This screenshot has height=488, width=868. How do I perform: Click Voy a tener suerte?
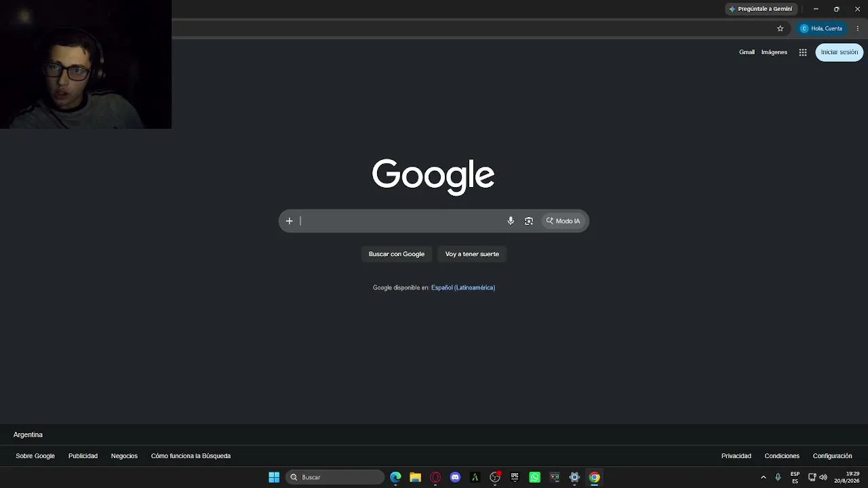(472, 254)
